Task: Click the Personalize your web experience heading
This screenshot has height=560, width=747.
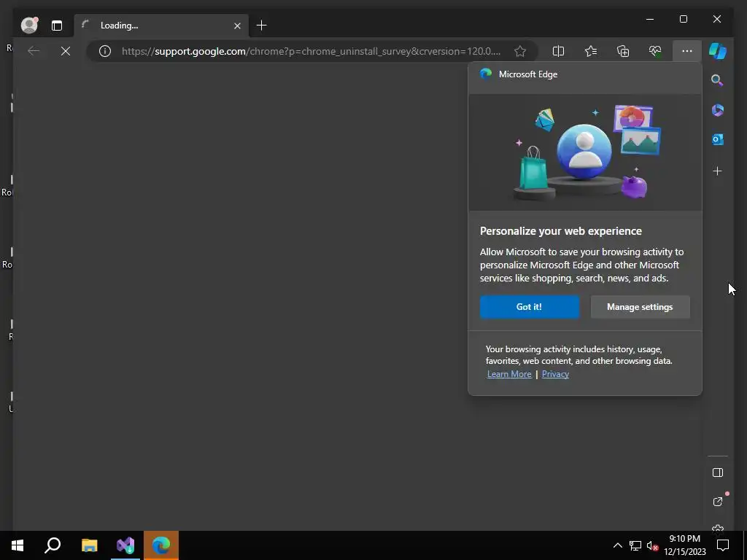Action: tap(561, 231)
